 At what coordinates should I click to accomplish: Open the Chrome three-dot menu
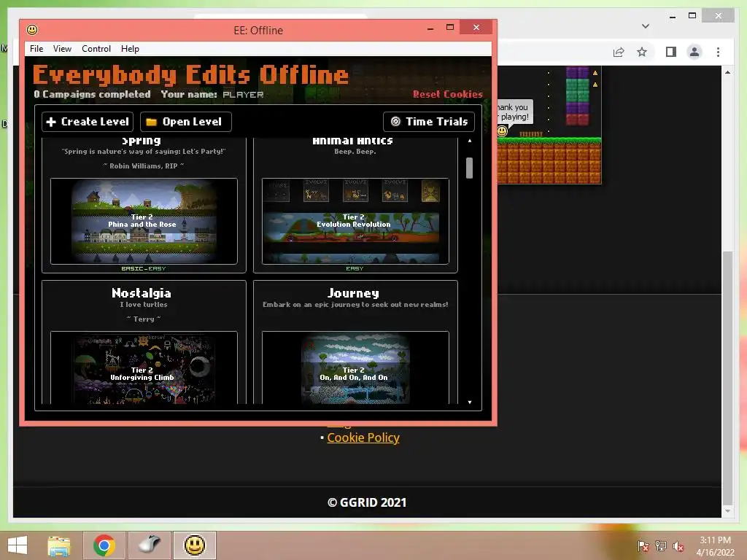pos(718,52)
